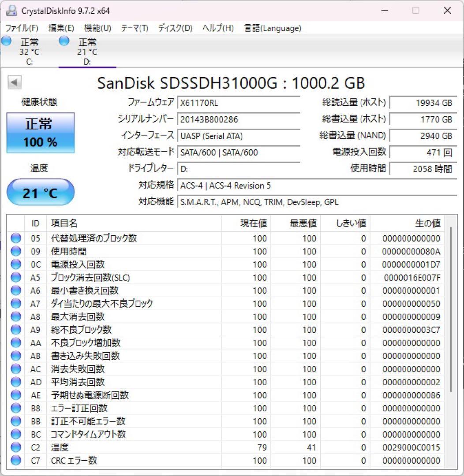This screenshot has height=476, width=464.
Task: Click the status indicator for 代替処理済のブロック数
Action: point(15,238)
